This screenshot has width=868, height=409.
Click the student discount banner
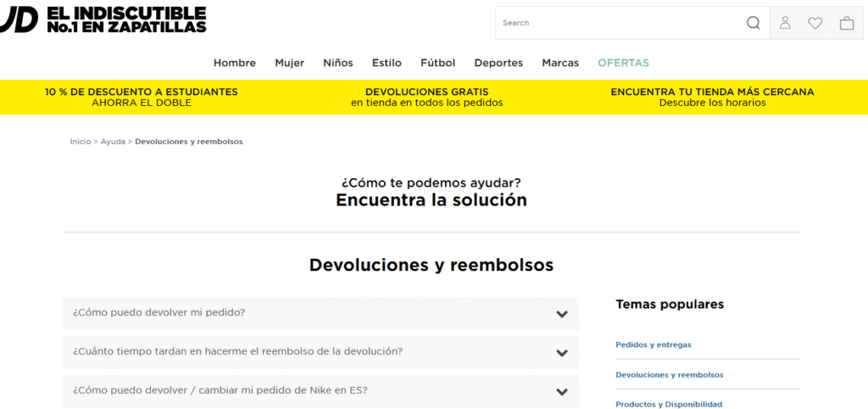(x=142, y=97)
